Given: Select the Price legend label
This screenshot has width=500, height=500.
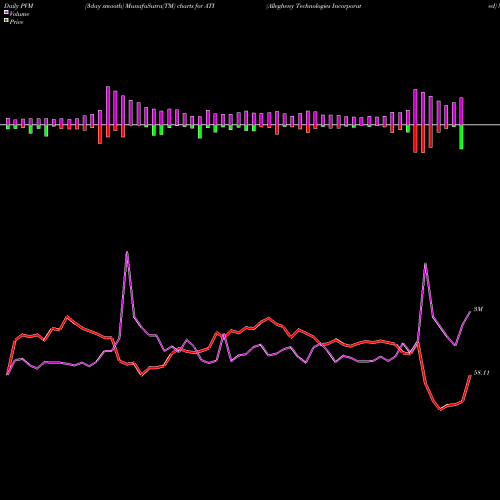Looking at the screenshot, I should pyautogui.click(x=16, y=22).
